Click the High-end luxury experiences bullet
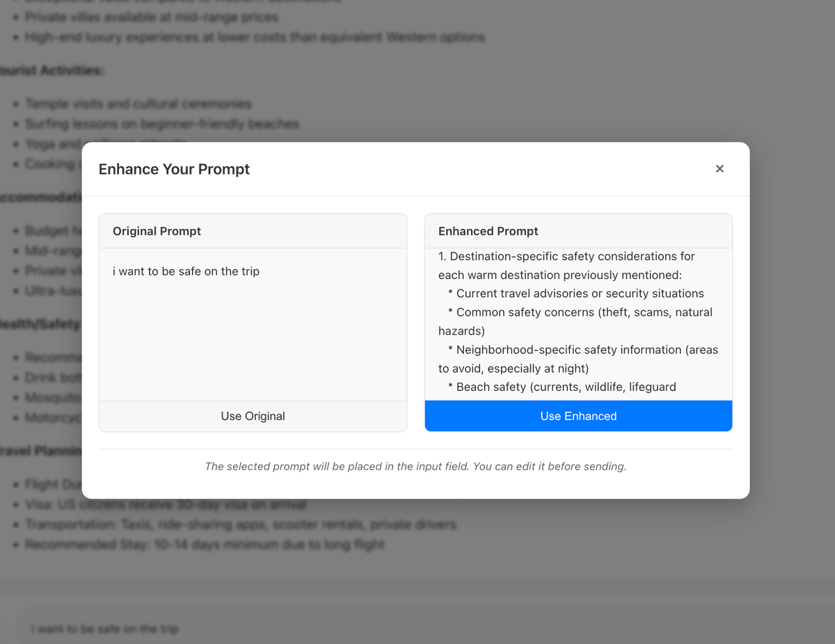 click(255, 37)
